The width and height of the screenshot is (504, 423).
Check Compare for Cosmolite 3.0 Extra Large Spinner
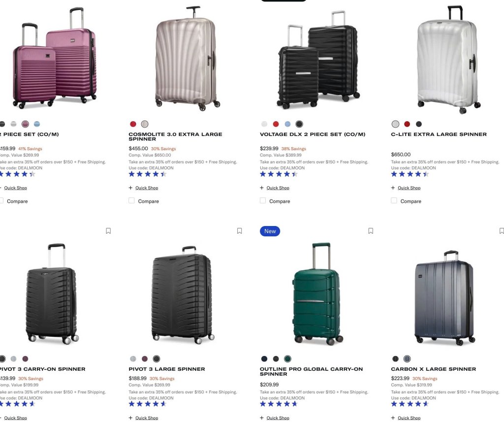click(x=131, y=201)
